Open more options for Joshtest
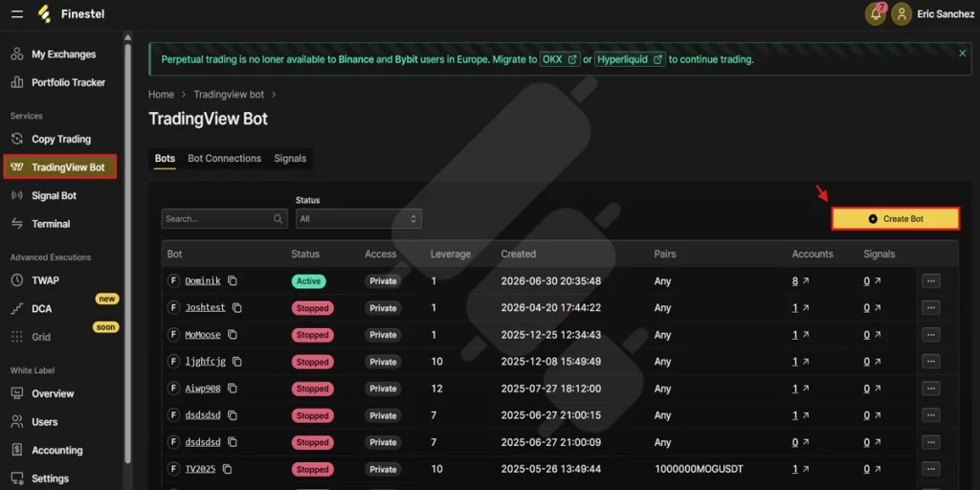This screenshot has width=980, height=490. coord(930,308)
